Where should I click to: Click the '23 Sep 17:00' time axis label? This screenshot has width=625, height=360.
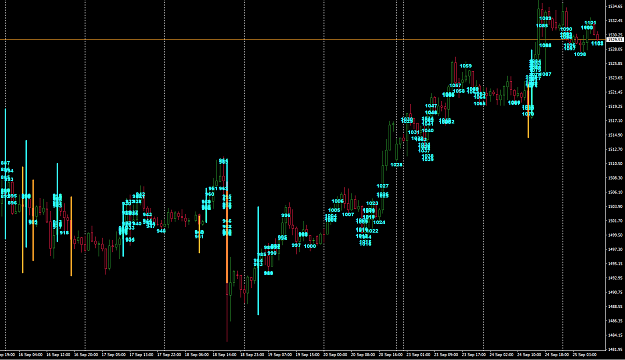[474, 354]
